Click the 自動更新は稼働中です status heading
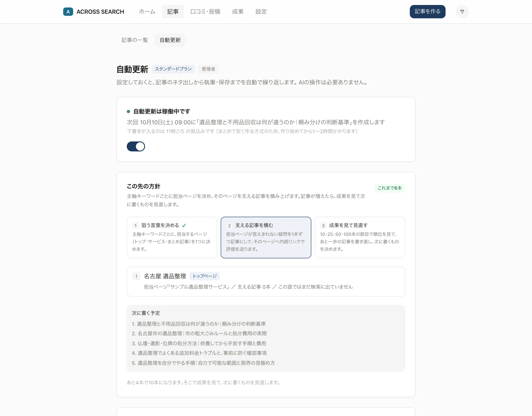 pos(161,111)
